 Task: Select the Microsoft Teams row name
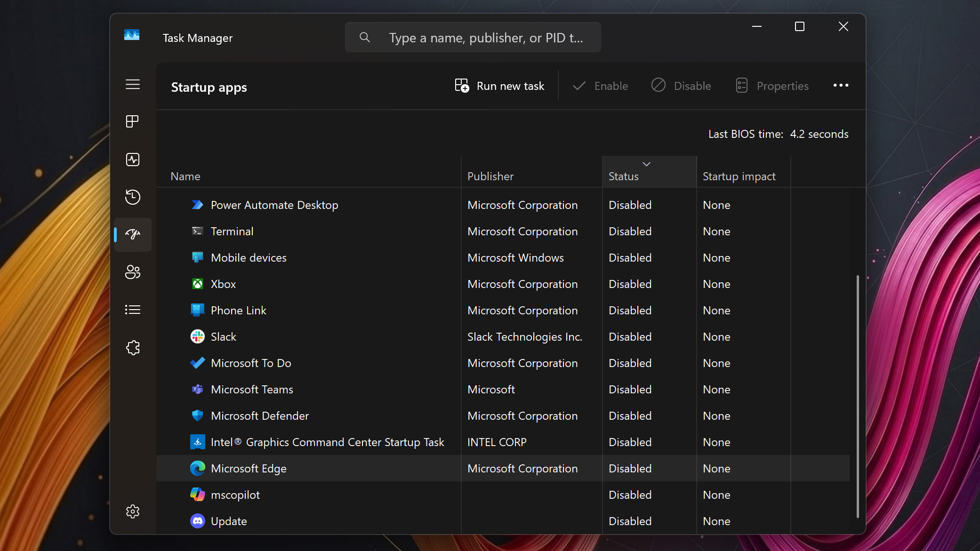point(252,389)
